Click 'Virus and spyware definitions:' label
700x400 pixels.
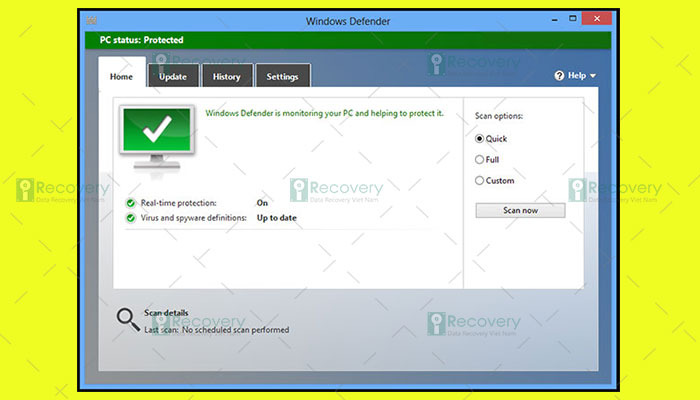(194, 218)
